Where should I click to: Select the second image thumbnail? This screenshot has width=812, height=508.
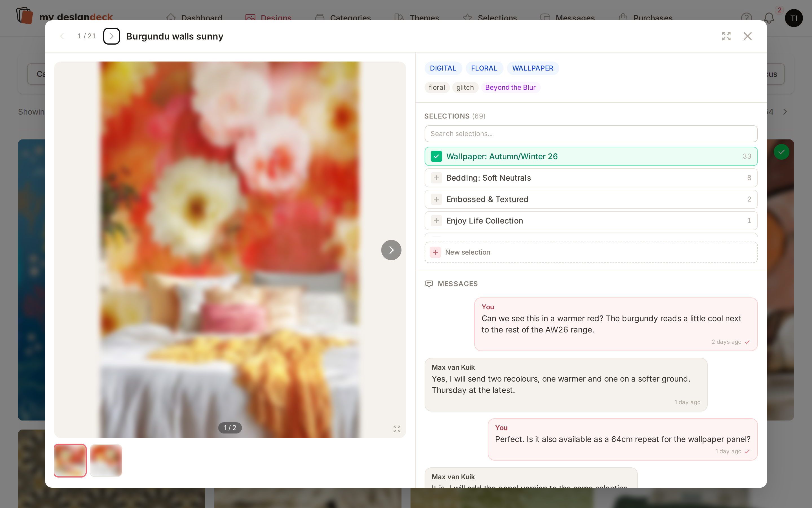[106, 460]
